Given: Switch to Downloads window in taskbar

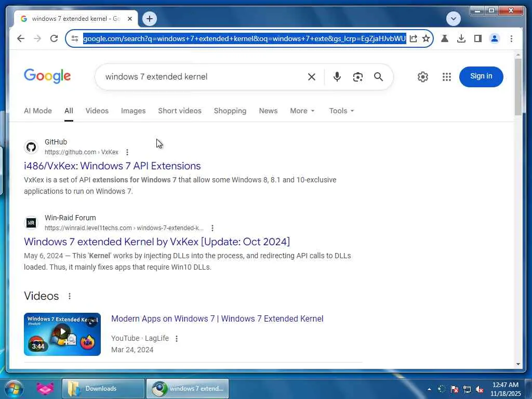Looking at the screenshot, I should pyautogui.click(x=103, y=389).
